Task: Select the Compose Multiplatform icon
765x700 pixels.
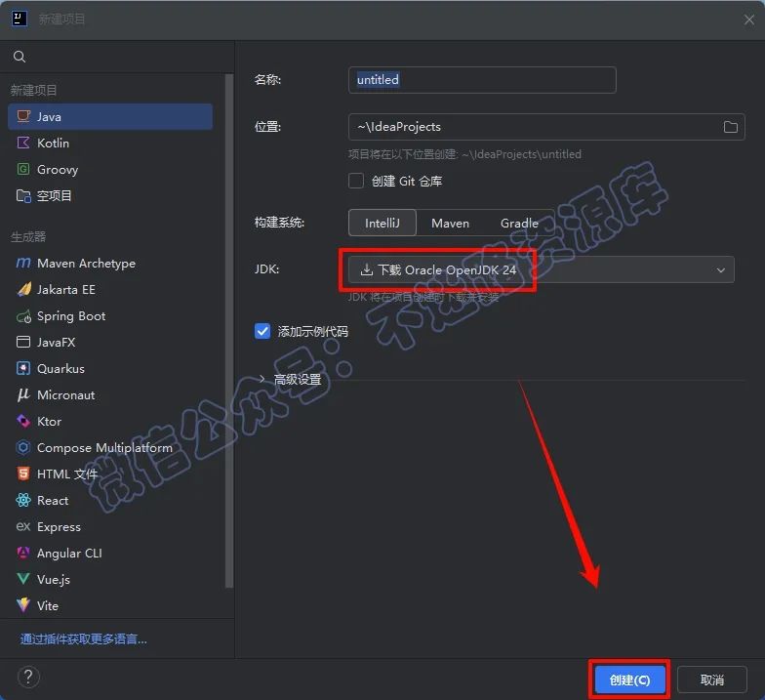Action: [23, 447]
